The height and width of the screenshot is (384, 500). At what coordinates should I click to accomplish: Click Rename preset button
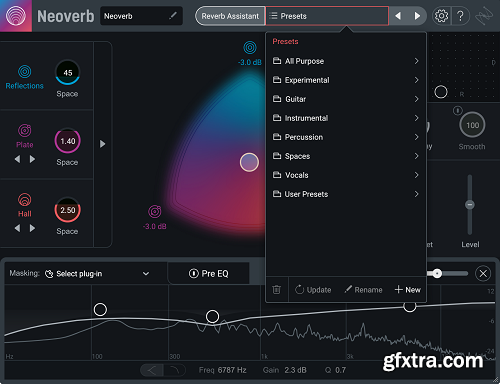[363, 290]
